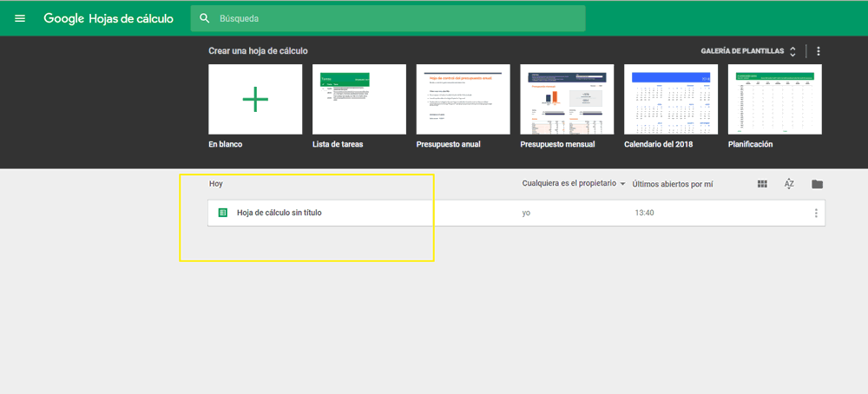This screenshot has height=394, width=868.
Task: Open the main hamburger menu
Action: [x=20, y=18]
